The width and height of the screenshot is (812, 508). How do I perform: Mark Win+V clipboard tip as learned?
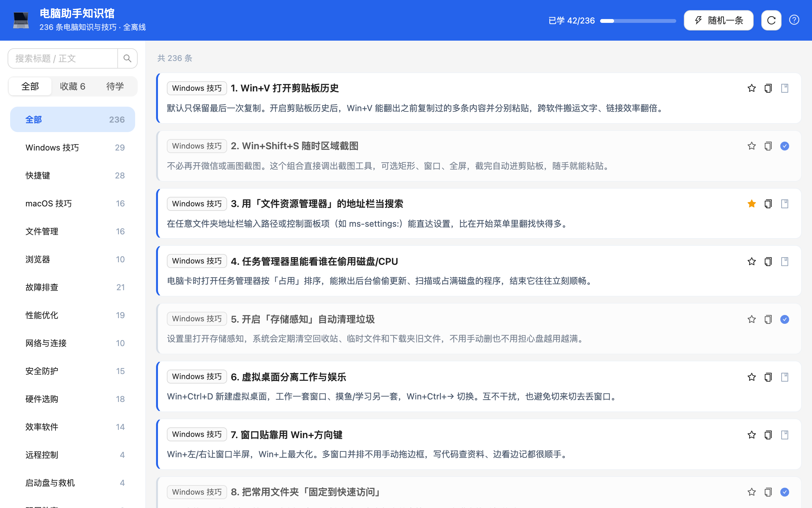click(x=784, y=88)
